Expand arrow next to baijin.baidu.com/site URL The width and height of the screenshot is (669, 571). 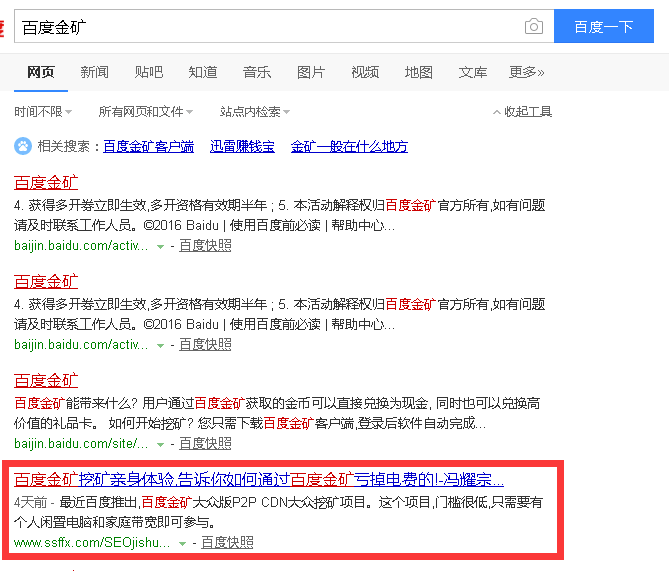[160, 445]
